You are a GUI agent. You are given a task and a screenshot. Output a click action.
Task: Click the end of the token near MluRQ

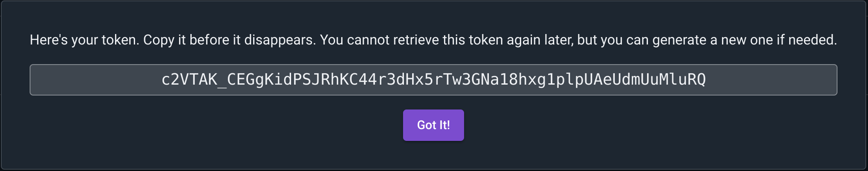pos(682,80)
